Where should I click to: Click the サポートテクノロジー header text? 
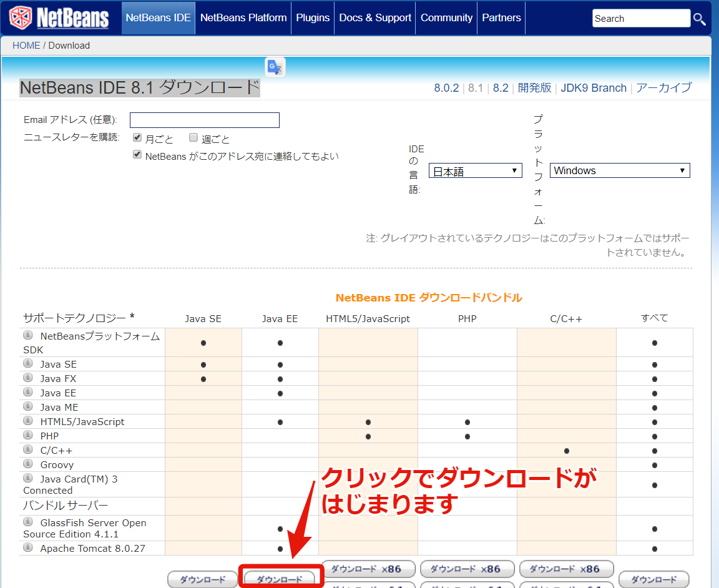point(79,318)
